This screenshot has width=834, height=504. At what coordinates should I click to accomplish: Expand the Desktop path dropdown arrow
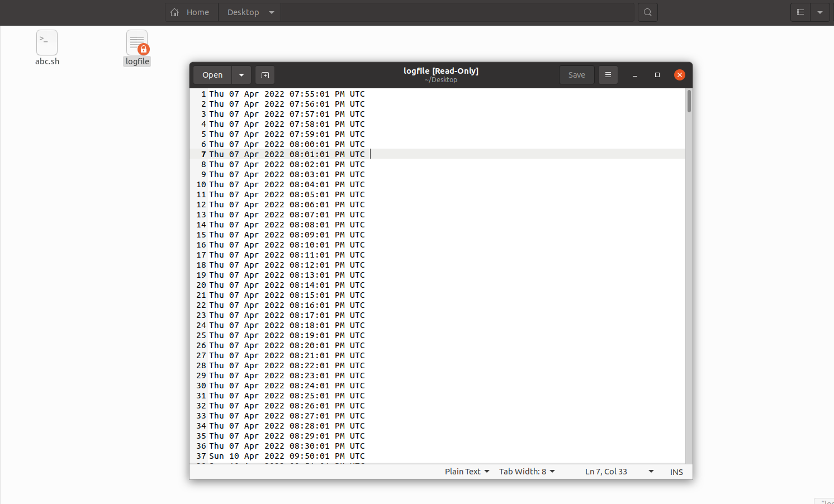[x=272, y=12]
